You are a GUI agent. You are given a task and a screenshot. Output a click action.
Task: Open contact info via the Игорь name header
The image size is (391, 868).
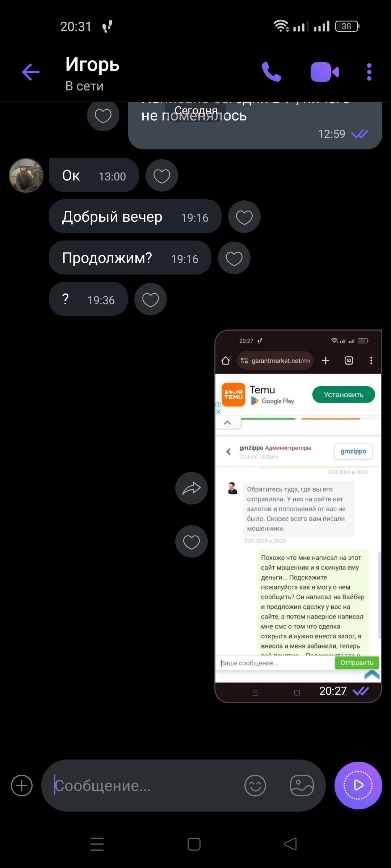(92, 64)
